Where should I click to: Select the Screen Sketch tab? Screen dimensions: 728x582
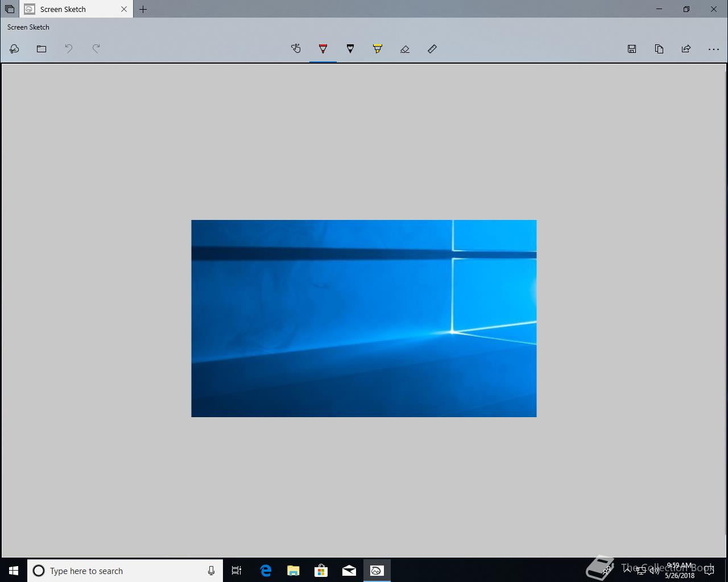click(x=76, y=9)
